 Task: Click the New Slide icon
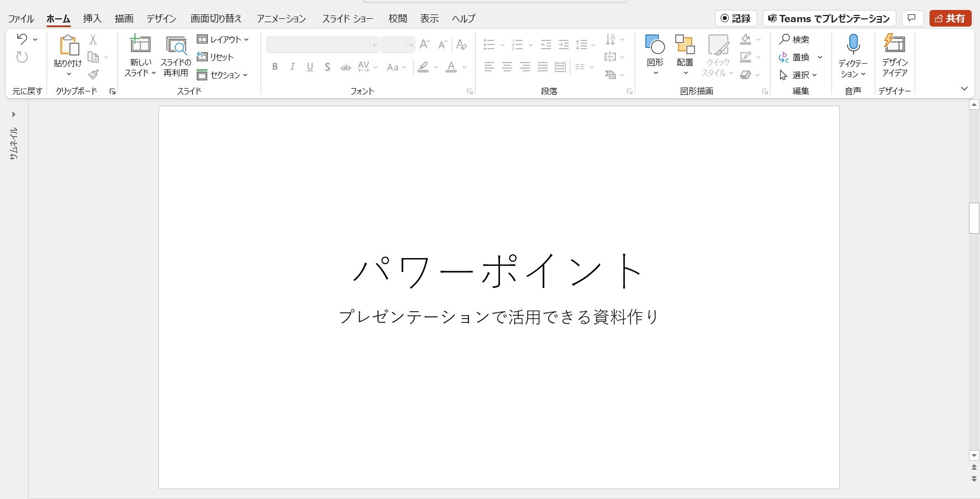140,44
